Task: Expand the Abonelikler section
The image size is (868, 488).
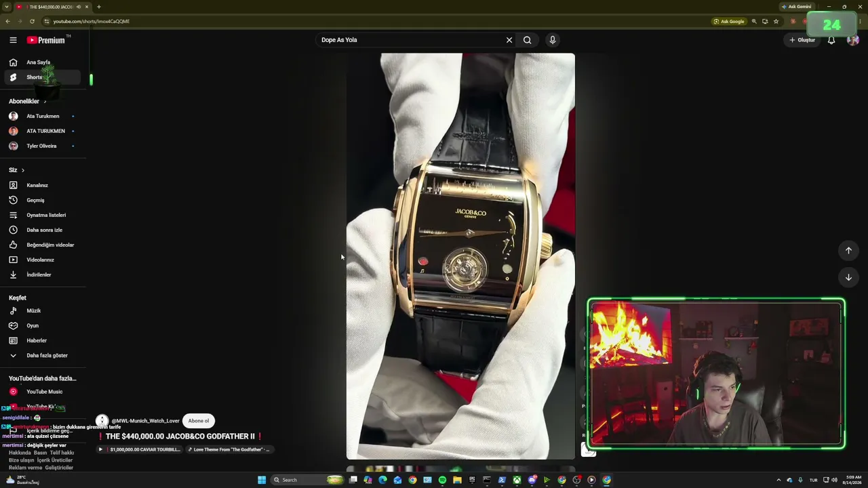Action: click(28, 102)
